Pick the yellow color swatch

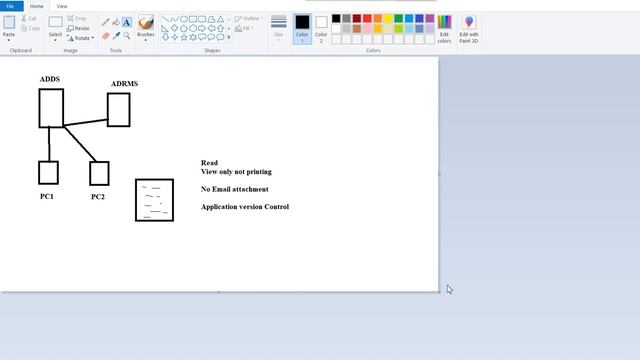point(388,18)
